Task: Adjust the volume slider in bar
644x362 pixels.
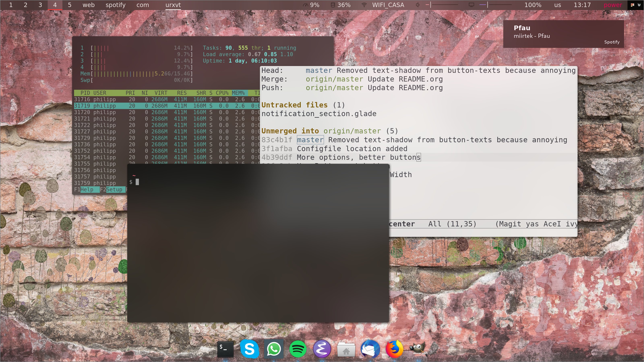Action: pyautogui.click(x=441, y=5)
